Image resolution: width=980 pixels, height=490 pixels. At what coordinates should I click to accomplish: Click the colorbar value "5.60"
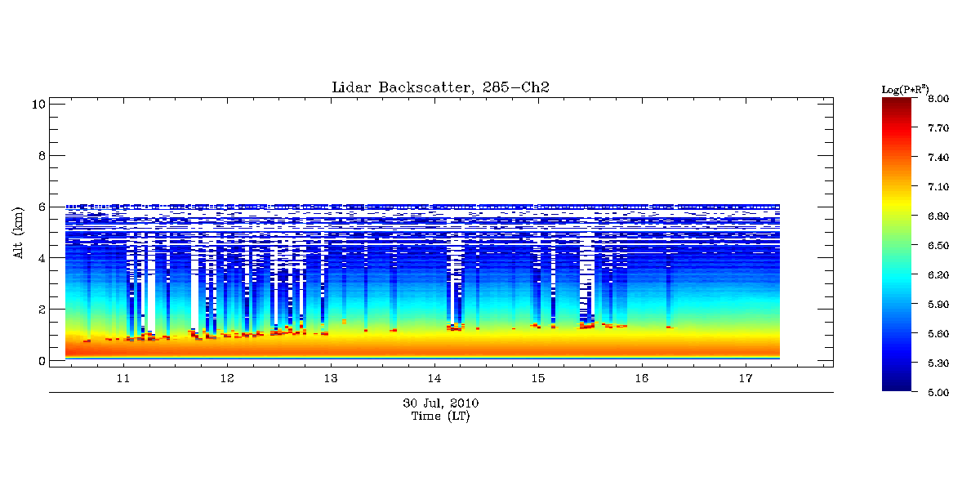[939, 334]
